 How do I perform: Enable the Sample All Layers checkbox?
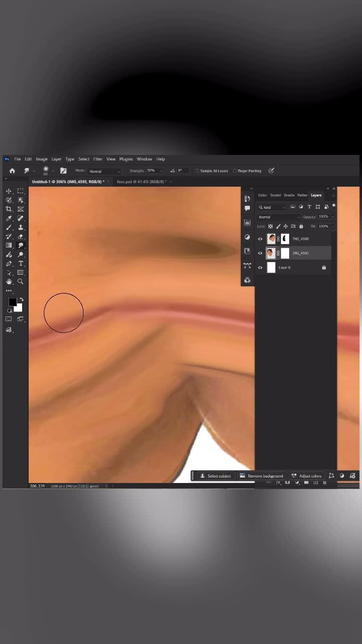click(x=197, y=171)
